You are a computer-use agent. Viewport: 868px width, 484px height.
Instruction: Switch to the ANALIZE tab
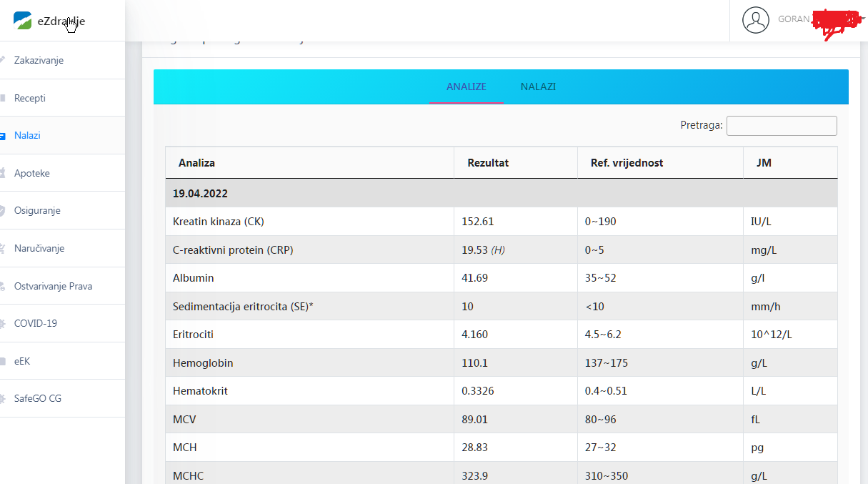(x=467, y=87)
